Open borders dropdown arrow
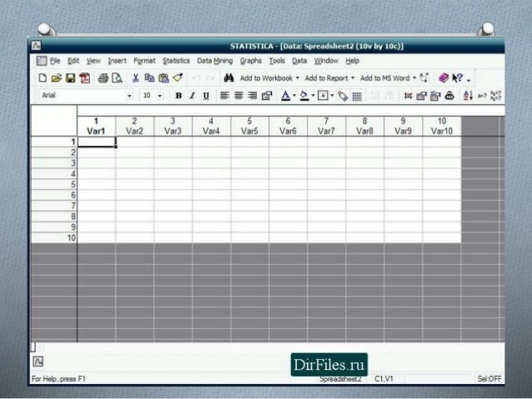Screen dimensions: 532x399 332,96
